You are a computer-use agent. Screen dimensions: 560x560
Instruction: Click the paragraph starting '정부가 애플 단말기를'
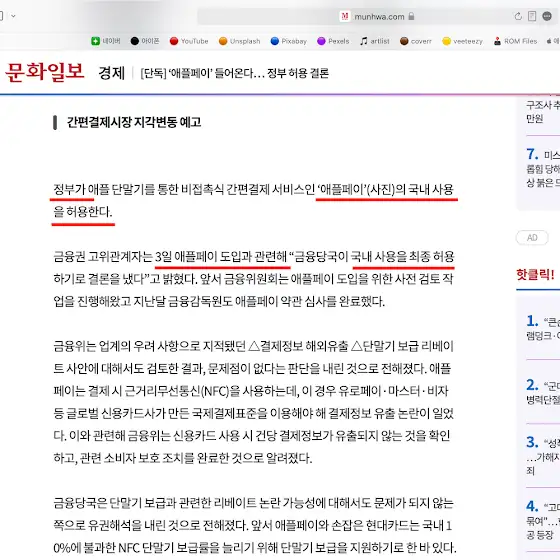(x=254, y=201)
